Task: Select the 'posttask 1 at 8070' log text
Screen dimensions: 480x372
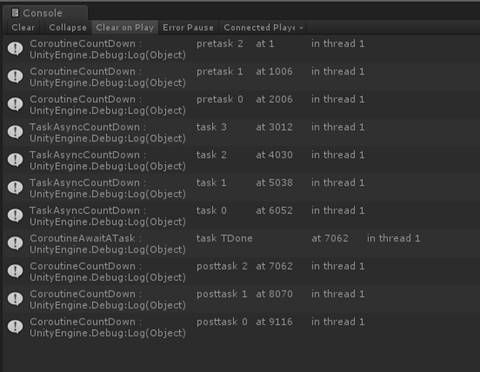Action: (244, 294)
